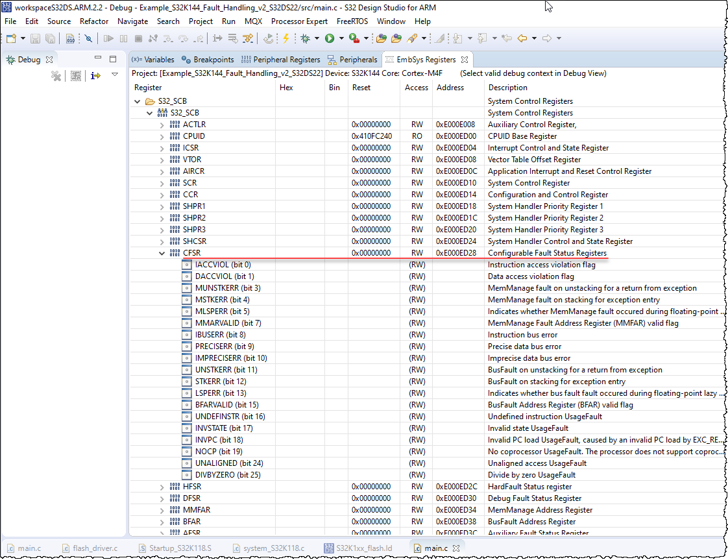Expand the HFSR register node
728x560 pixels.
point(162,486)
